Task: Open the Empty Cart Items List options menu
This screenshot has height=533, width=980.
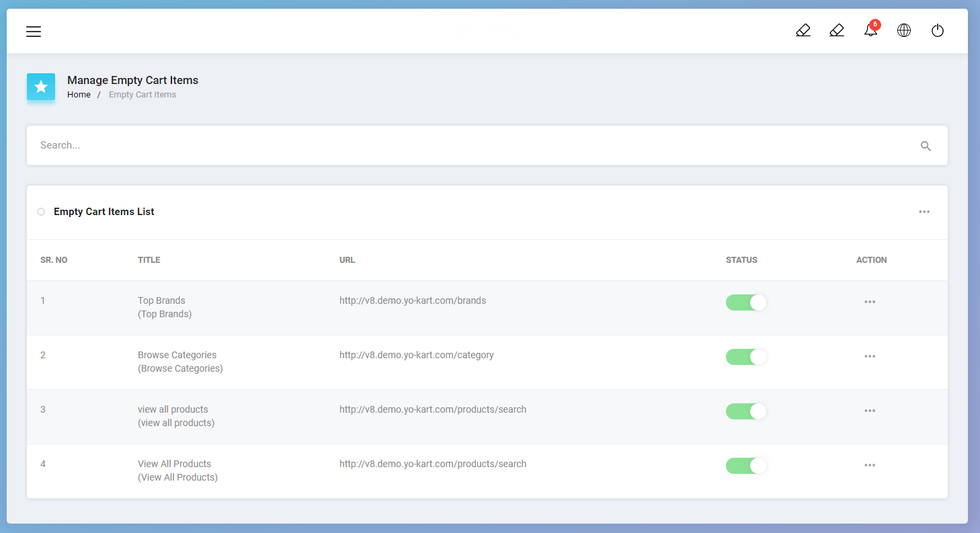Action: tap(924, 212)
